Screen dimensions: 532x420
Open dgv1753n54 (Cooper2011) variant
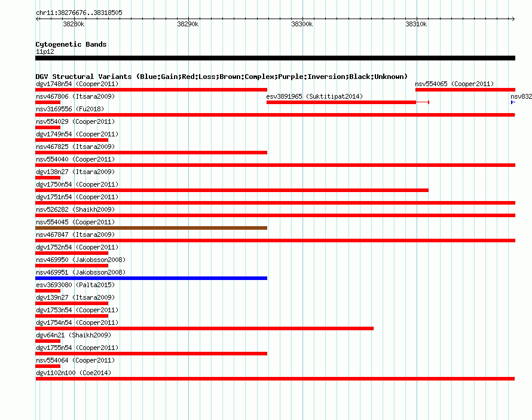[77, 310]
